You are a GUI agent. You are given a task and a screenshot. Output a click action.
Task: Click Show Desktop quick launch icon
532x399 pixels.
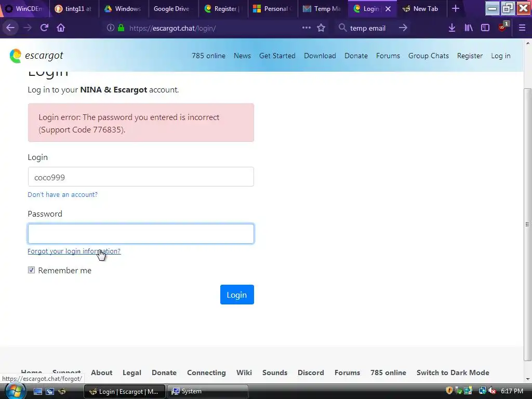(x=37, y=391)
